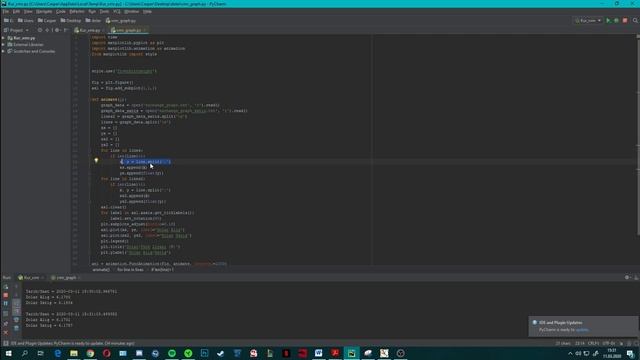Open the Tools menu
The width and height of the screenshot is (640, 360).
coord(104,11)
